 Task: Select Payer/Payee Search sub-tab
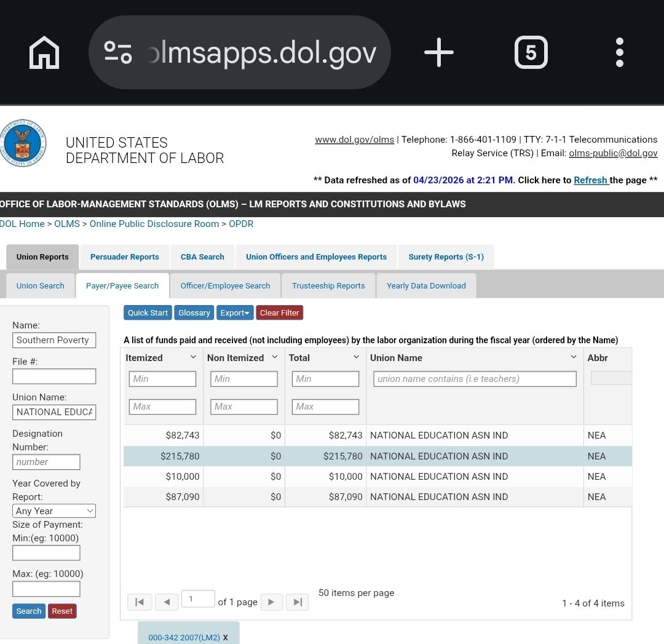pos(122,285)
